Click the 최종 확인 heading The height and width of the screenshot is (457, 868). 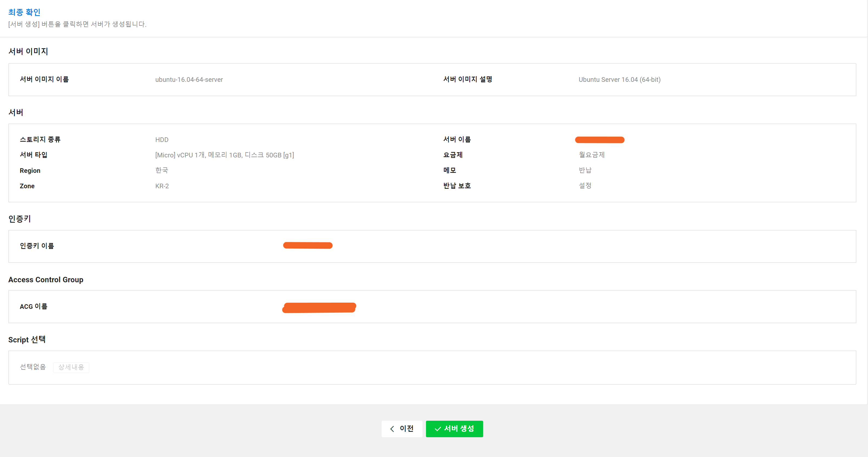click(24, 12)
